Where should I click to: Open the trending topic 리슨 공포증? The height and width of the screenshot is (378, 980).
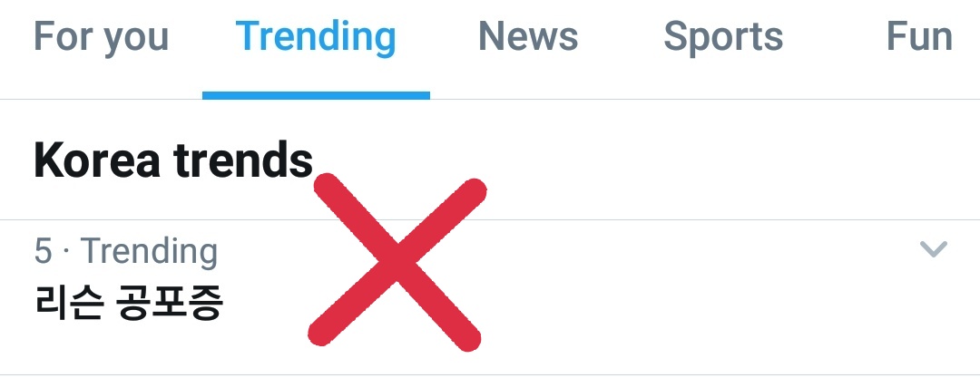(x=128, y=305)
